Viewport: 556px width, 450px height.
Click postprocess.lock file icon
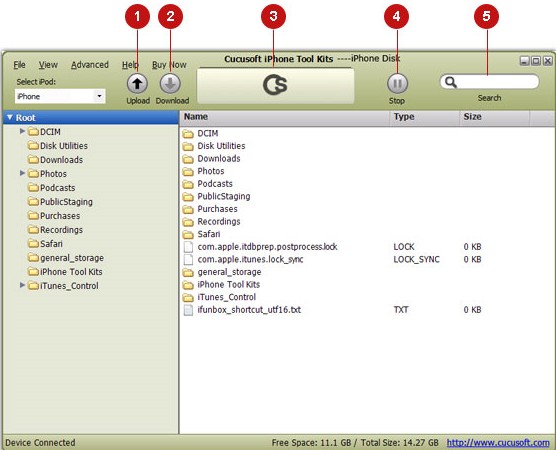click(x=188, y=247)
